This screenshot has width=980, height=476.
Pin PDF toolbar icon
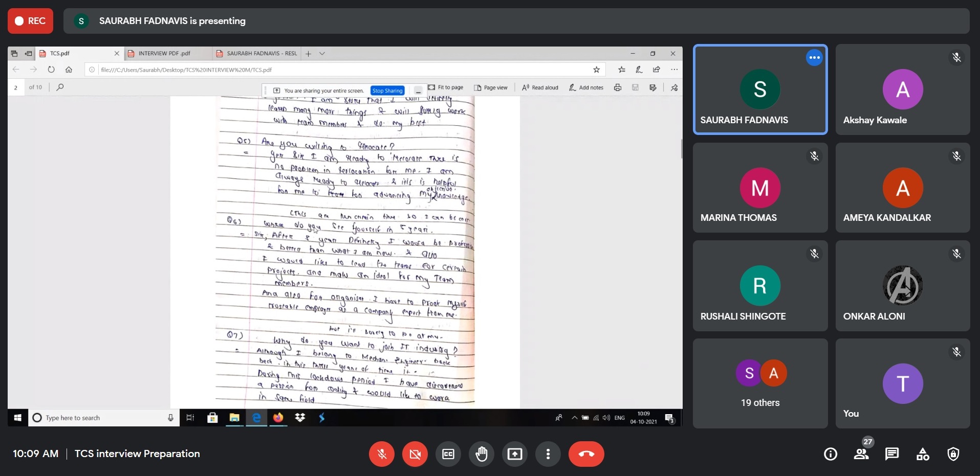(x=674, y=87)
